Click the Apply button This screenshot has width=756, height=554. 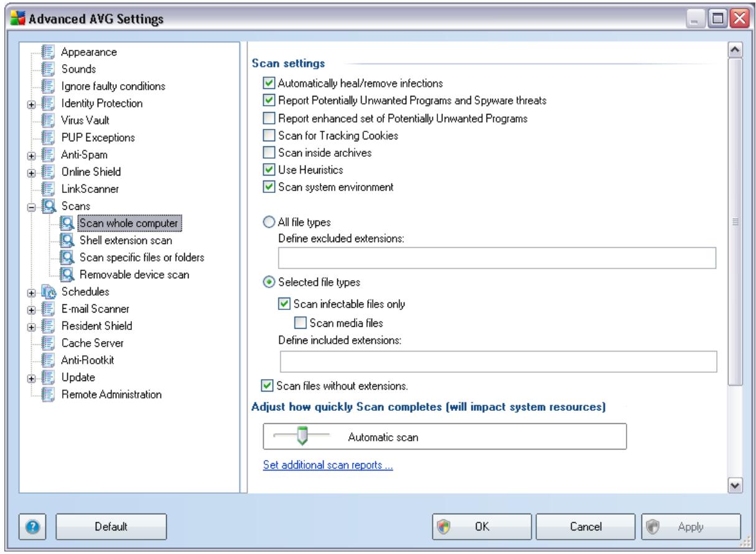691,526
